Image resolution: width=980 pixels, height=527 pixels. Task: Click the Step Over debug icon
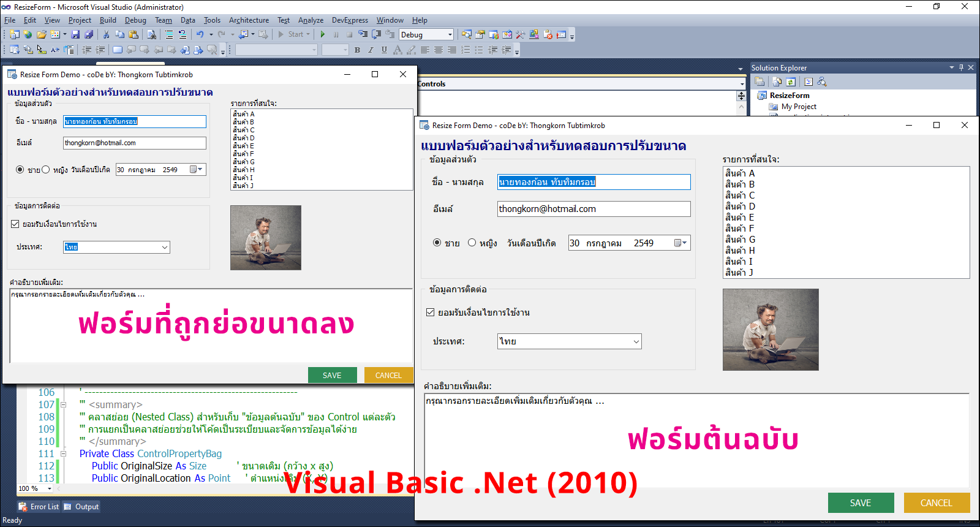pos(377,34)
